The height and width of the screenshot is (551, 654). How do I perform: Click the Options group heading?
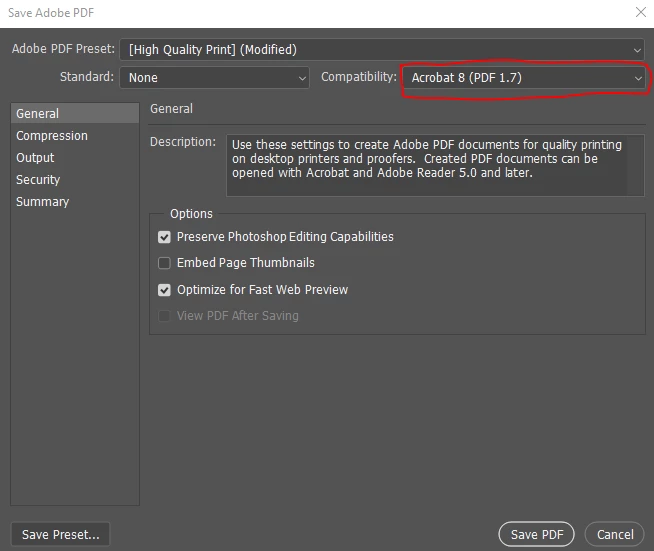tap(191, 214)
